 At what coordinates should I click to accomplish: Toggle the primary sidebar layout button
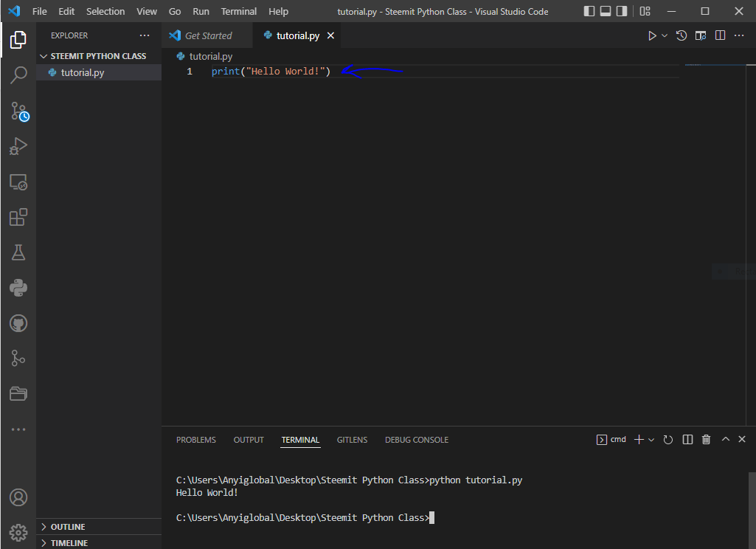(589, 11)
